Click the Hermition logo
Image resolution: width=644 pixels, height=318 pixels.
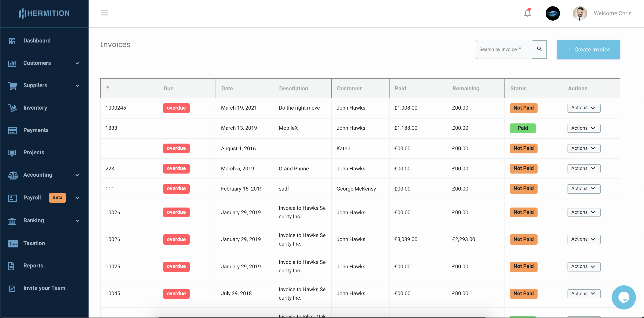pyautogui.click(x=44, y=13)
